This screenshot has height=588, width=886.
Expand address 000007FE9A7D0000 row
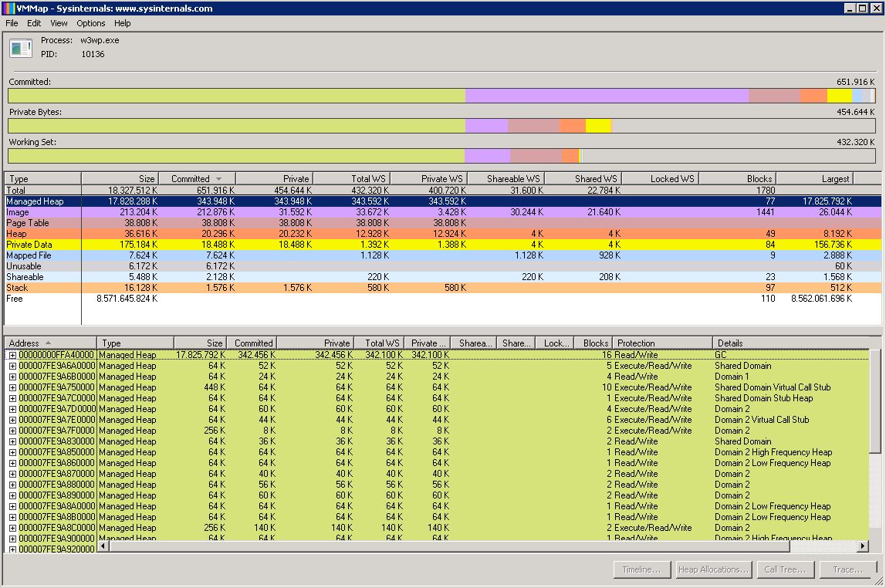[x=12, y=409]
